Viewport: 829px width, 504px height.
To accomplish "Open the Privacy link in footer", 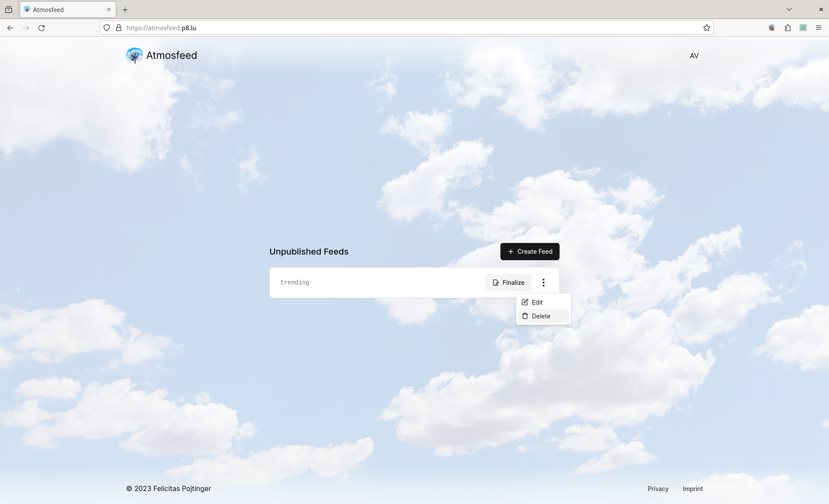I will tap(658, 489).
